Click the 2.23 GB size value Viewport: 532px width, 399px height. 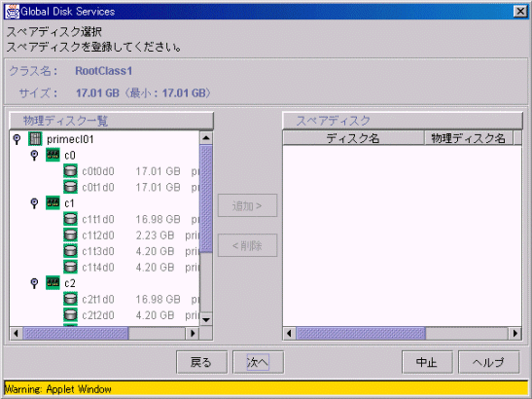(155, 236)
